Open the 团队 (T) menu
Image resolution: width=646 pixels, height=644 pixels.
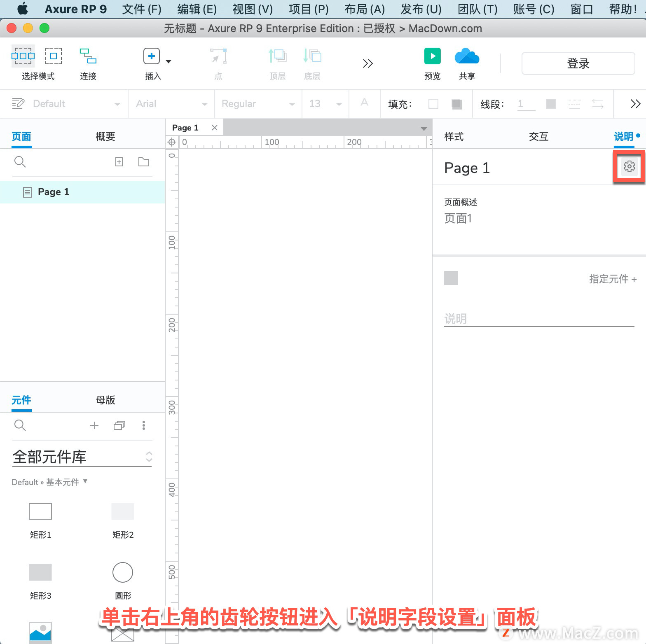477,9
